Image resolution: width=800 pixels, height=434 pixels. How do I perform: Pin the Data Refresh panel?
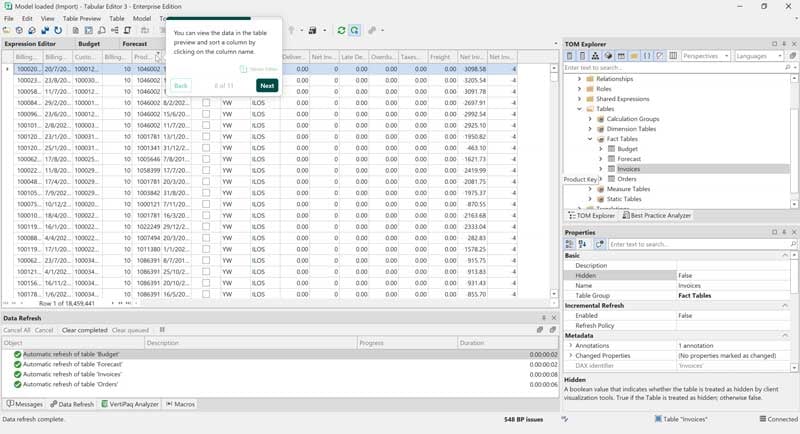[544, 318]
